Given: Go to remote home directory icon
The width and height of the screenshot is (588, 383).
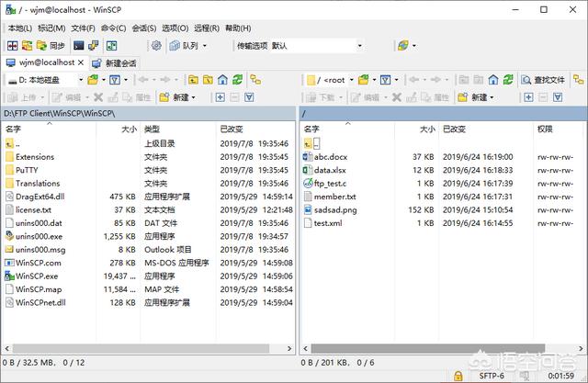Looking at the screenshot, I should (x=493, y=80).
